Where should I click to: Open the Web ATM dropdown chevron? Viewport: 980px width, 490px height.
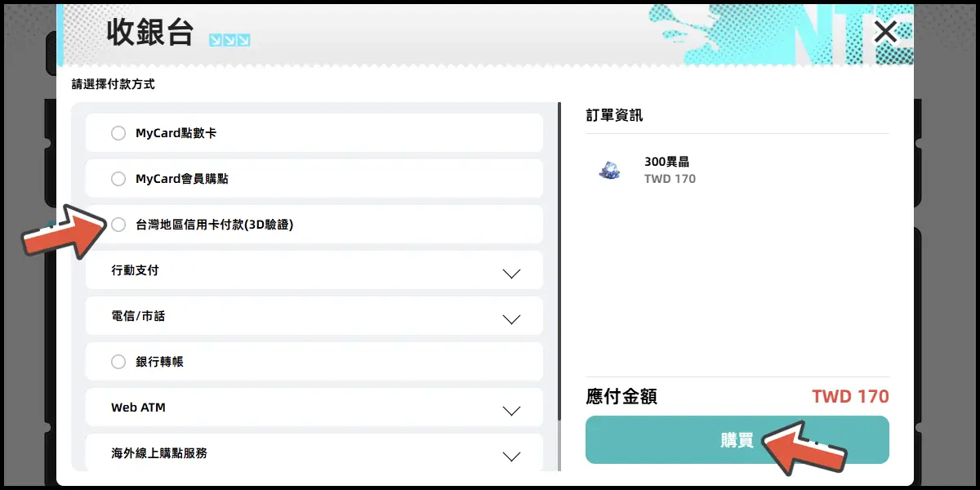click(511, 411)
